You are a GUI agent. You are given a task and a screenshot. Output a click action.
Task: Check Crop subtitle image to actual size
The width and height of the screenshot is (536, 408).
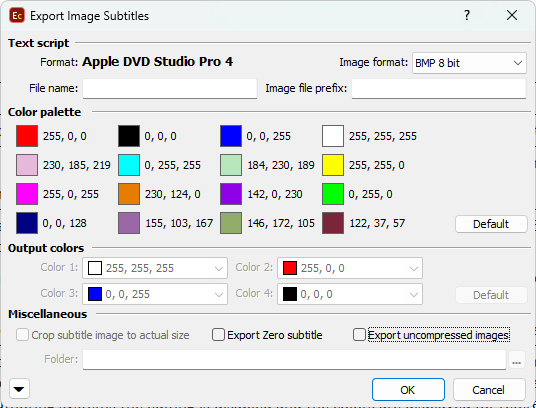[22, 335]
